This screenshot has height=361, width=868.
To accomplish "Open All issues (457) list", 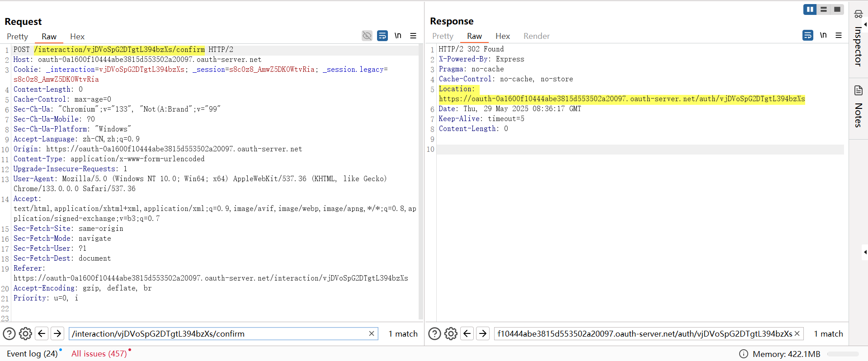I will click(x=99, y=354).
